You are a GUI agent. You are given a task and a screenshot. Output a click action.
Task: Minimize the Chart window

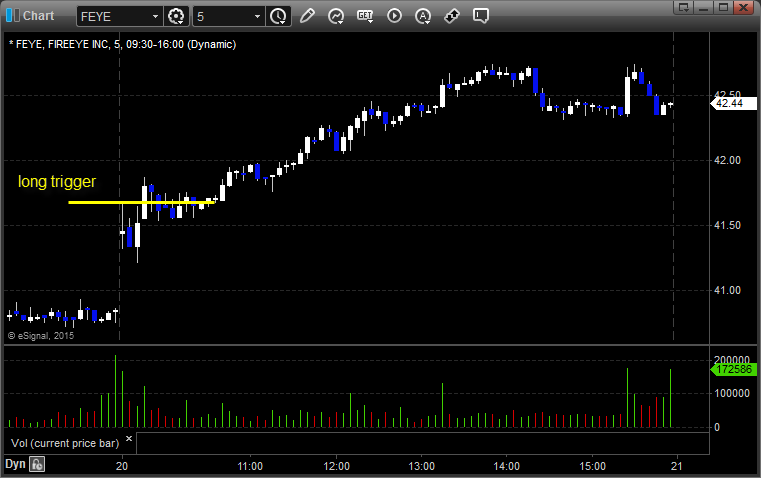click(x=704, y=7)
